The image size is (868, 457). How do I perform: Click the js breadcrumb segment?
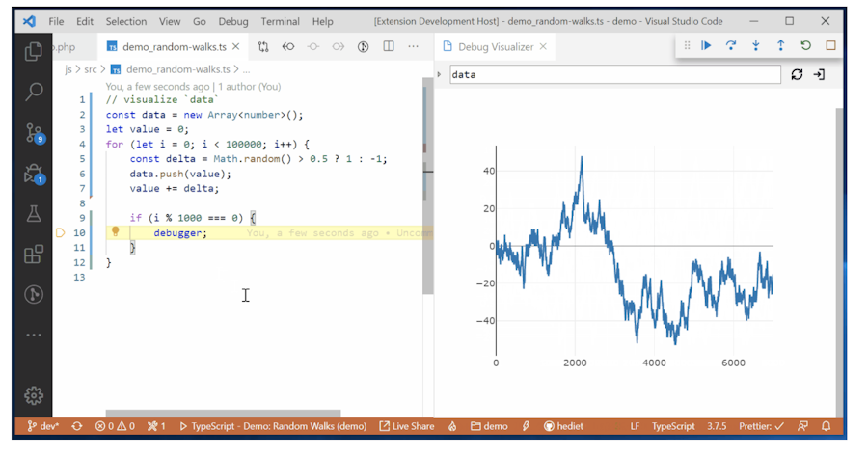[68, 69]
